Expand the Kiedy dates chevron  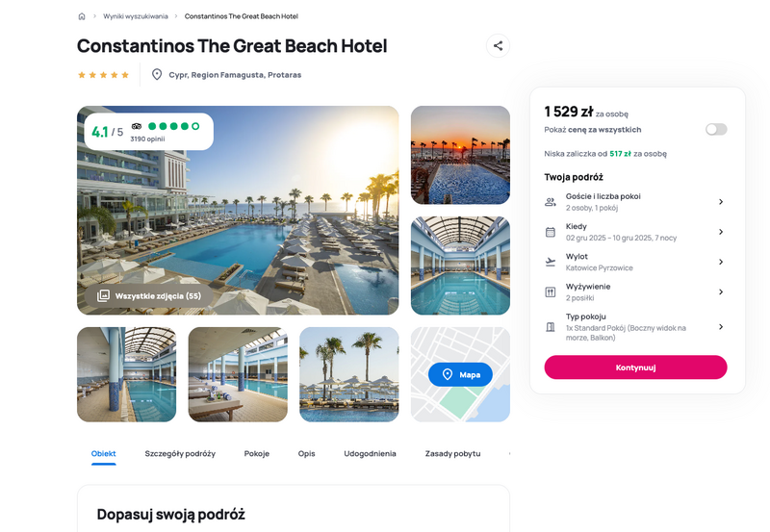point(720,232)
